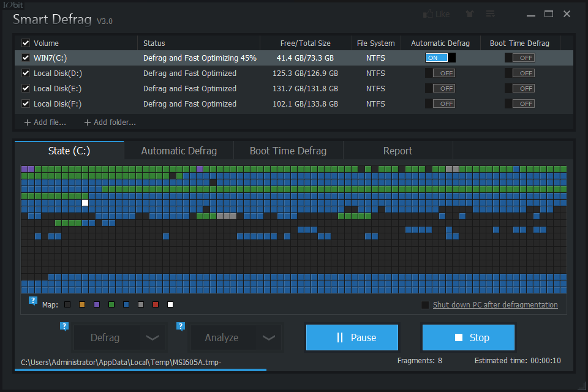Click the Like thumbs-up icon

428,14
